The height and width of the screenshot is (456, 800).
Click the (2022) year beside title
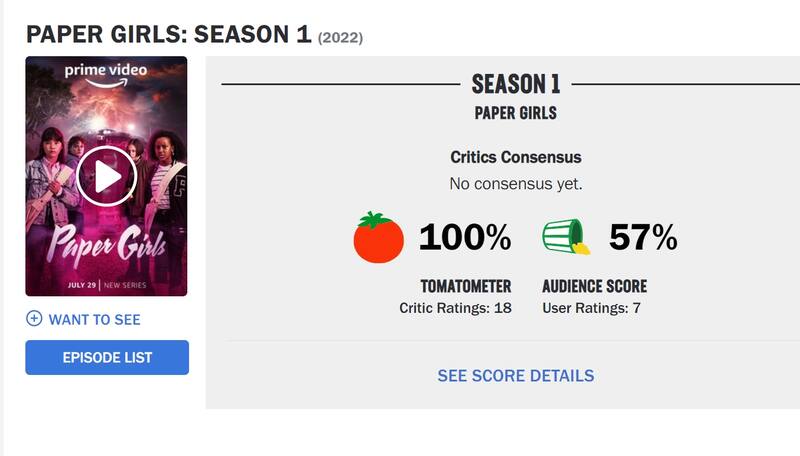click(x=340, y=38)
